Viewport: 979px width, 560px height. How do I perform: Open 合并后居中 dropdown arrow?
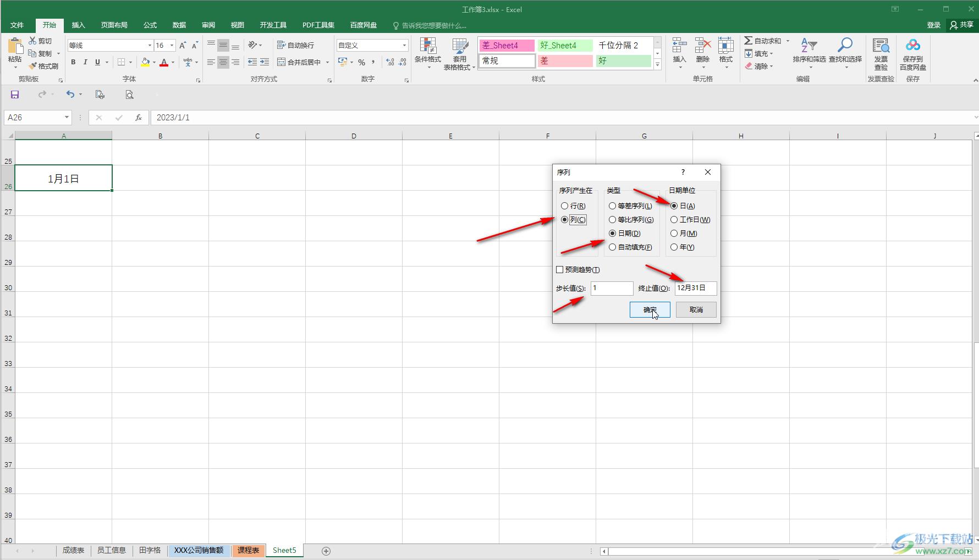(327, 62)
